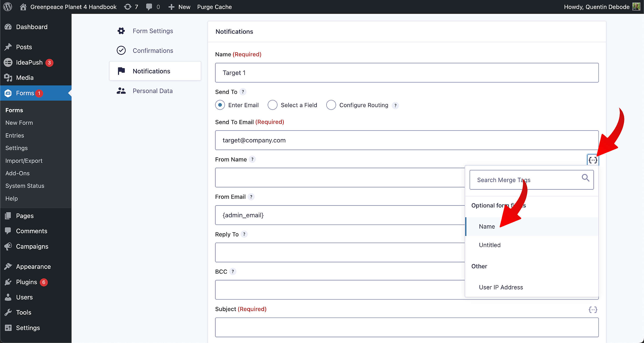Toggle the From Name merge tag selector
644x343 pixels.
[593, 160]
